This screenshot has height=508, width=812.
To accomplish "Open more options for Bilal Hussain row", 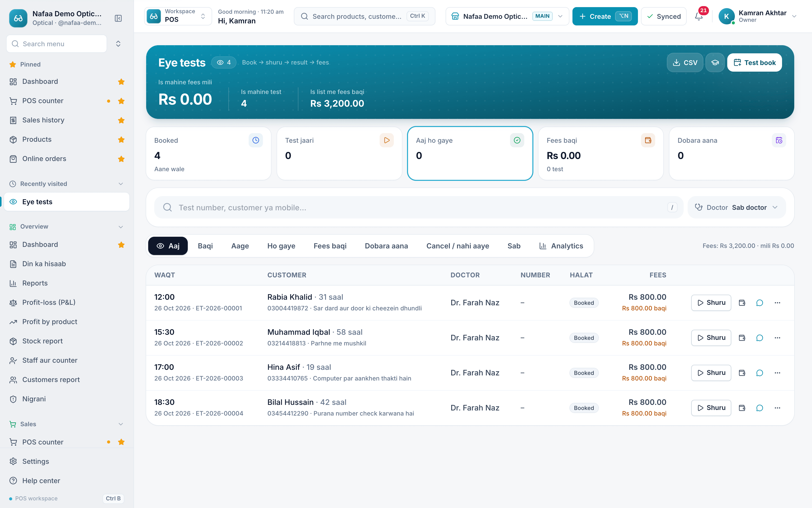I will click(x=777, y=408).
